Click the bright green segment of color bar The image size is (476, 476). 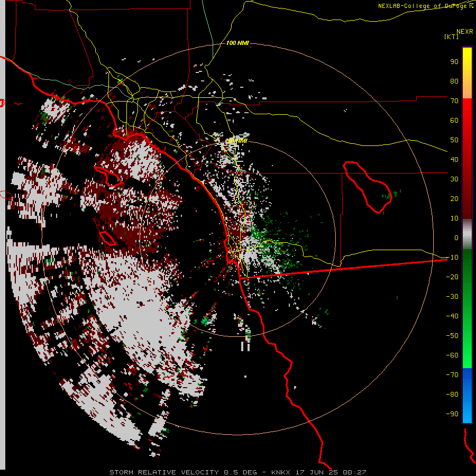(x=467, y=349)
